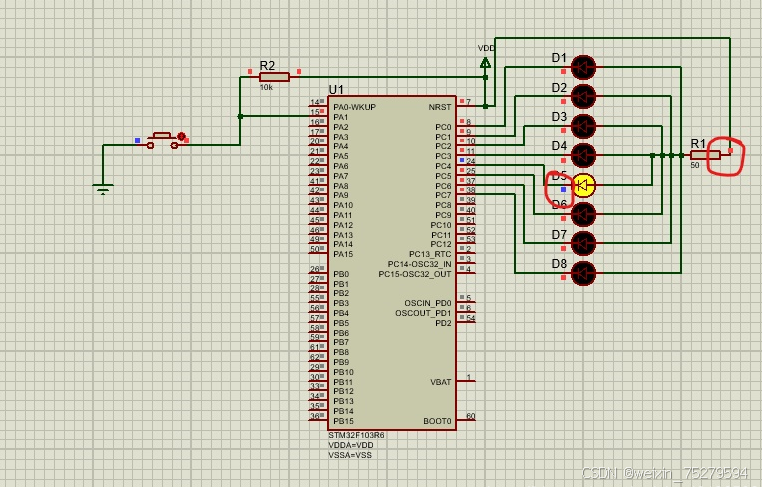Click the PB0 pin label
Image resolution: width=762 pixels, height=487 pixels.
click(x=341, y=274)
